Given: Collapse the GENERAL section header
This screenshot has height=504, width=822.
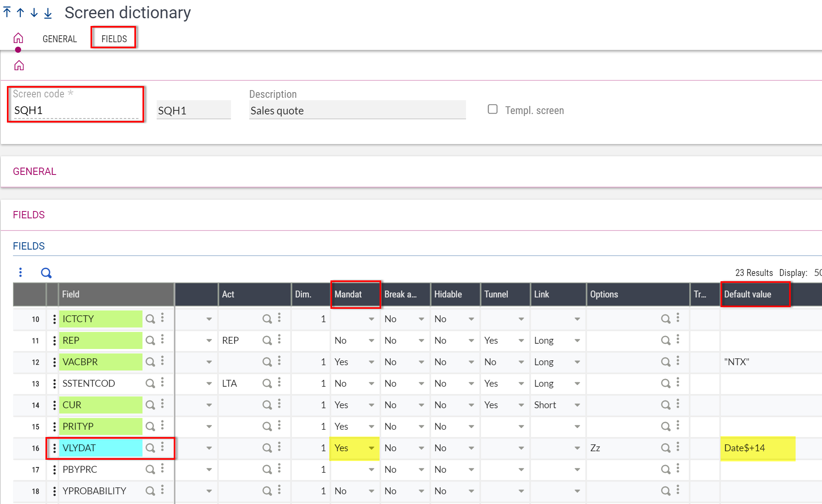Looking at the screenshot, I should pos(35,171).
